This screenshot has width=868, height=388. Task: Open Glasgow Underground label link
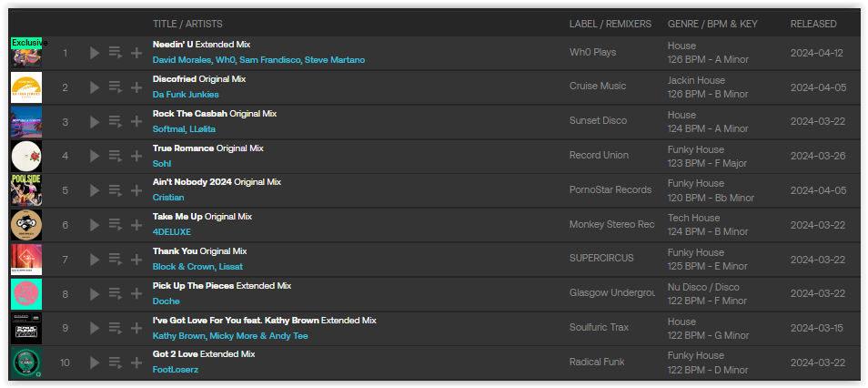click(x=611, y=292)
